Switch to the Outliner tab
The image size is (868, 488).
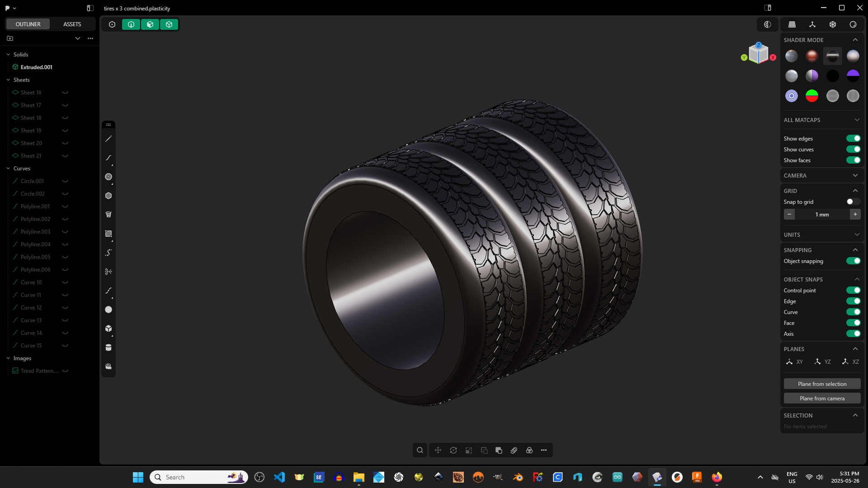click(x=28, y=24)
